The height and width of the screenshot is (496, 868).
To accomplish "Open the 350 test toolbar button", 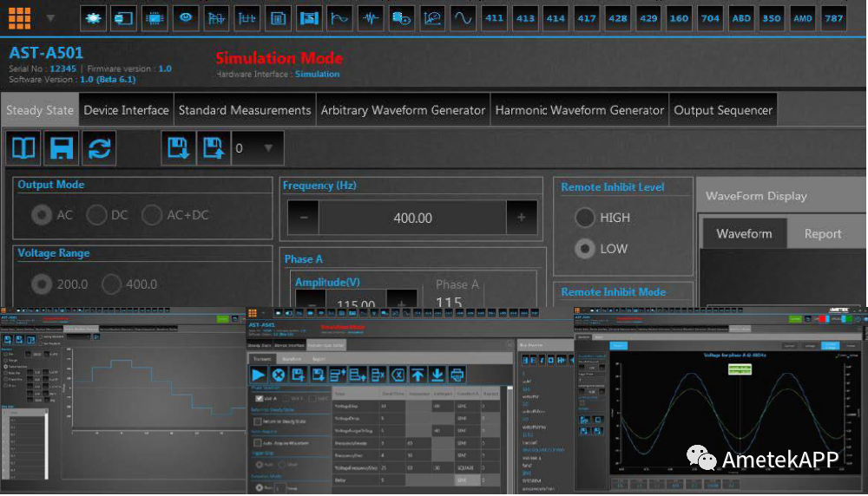I will pyautogui.click(x=772, y=18).
